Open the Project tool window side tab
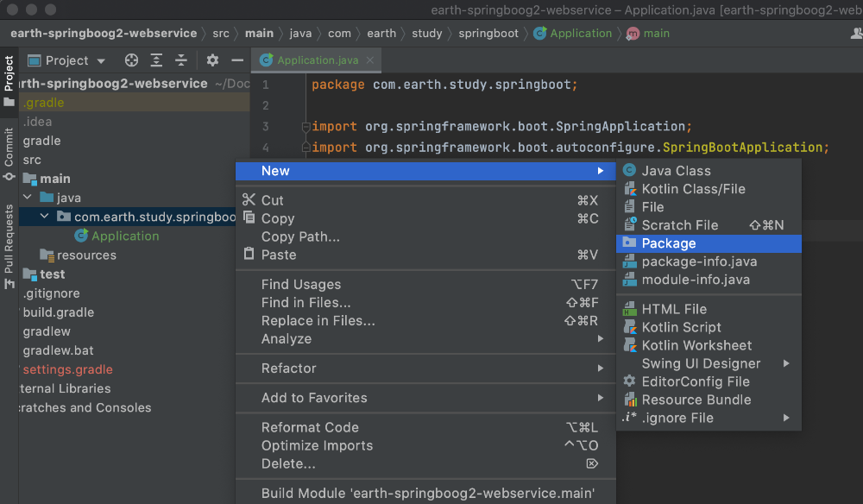 (x=9, y=80)
